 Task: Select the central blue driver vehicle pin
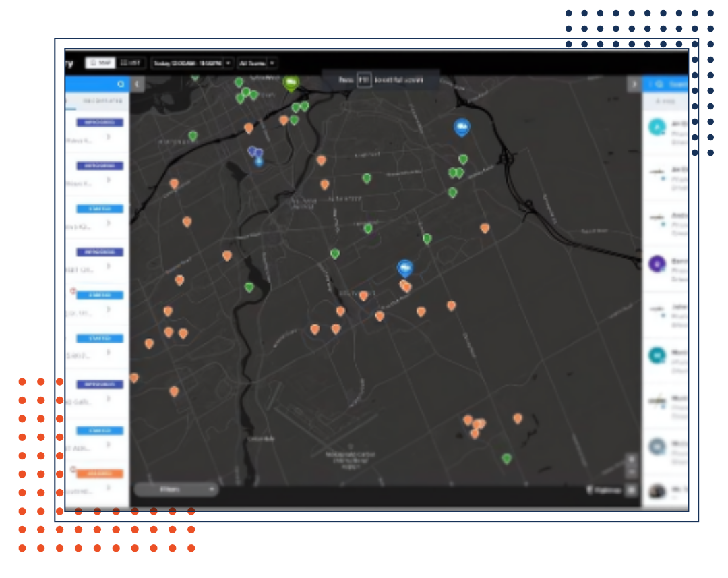tap(404, 268)
